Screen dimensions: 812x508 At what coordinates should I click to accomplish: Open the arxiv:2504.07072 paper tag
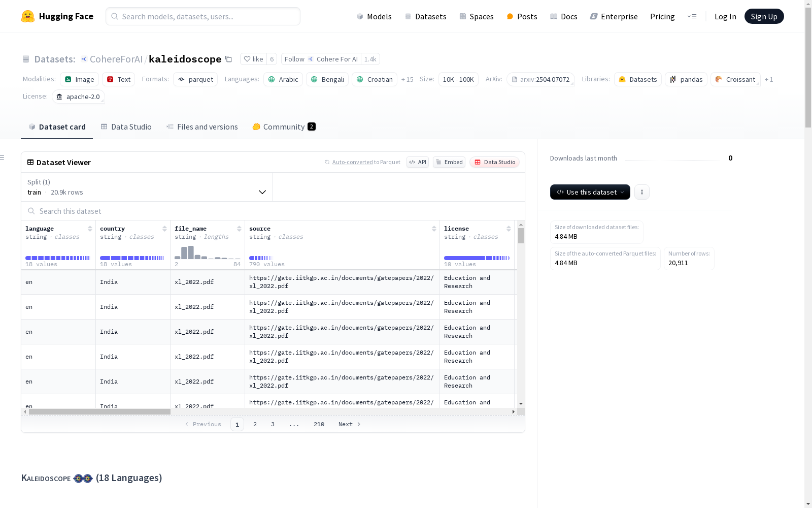(540, 79)
